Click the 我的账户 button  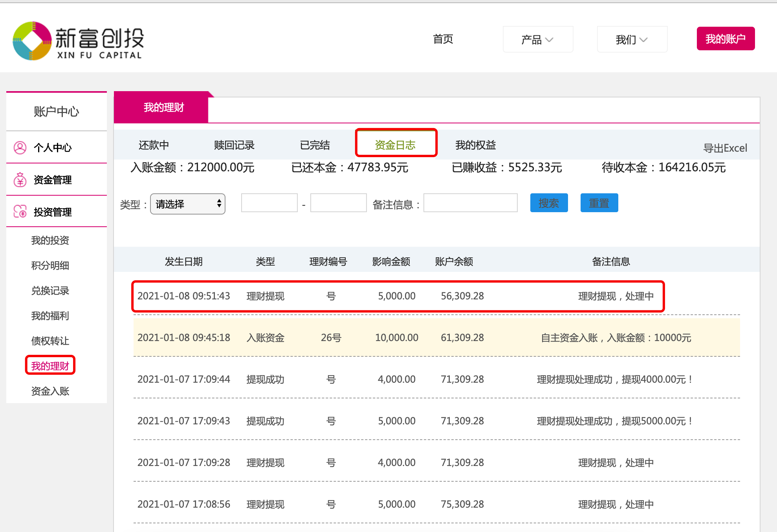pos(726,39)
